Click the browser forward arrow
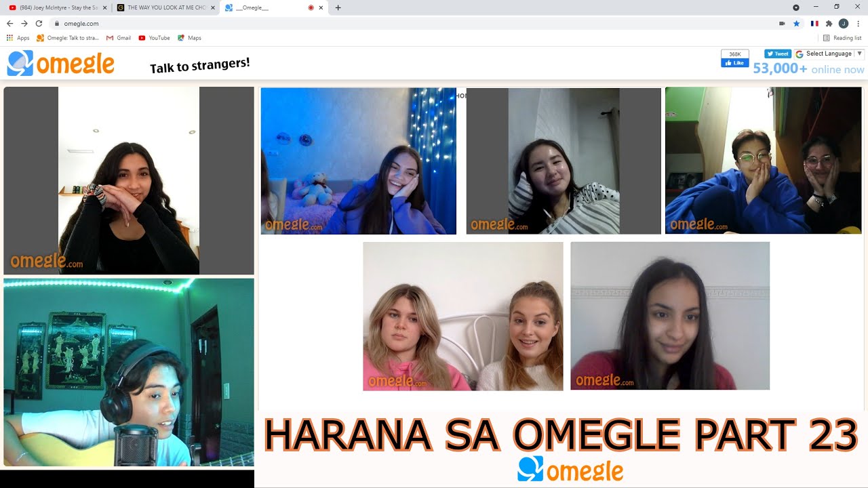The image size is (868, 488). (x=24, y=23)
